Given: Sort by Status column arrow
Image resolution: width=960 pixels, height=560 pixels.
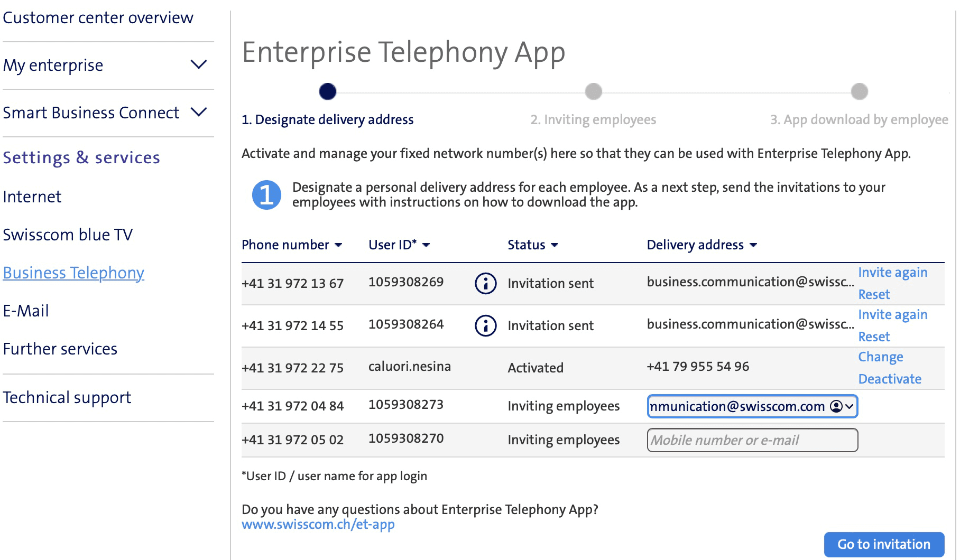Looking at the screenshot, I should tap(555, 245).
